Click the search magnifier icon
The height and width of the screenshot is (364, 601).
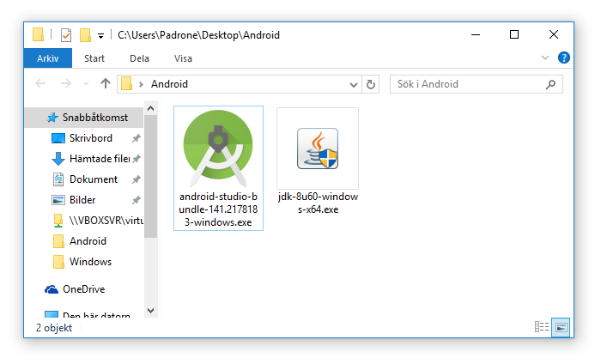[x=550, y=84]
